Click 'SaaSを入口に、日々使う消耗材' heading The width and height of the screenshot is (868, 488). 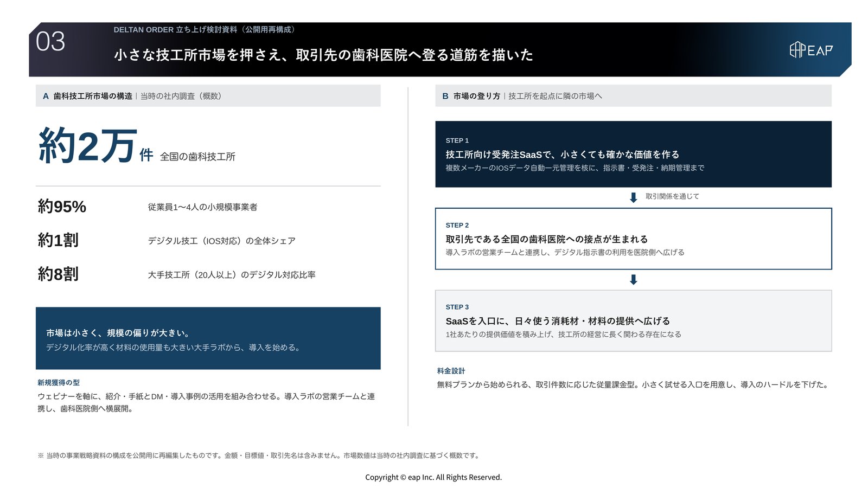(x=558, y=321)
